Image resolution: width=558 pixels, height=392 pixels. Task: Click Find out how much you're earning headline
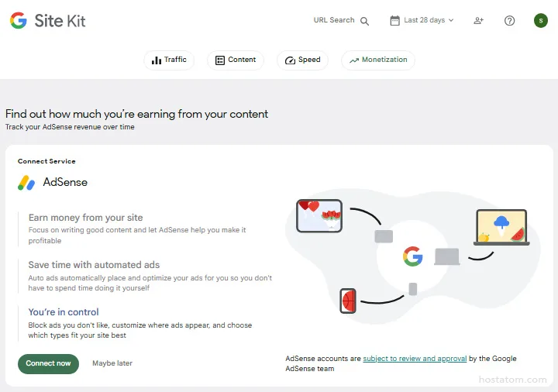tap(136, 114)
